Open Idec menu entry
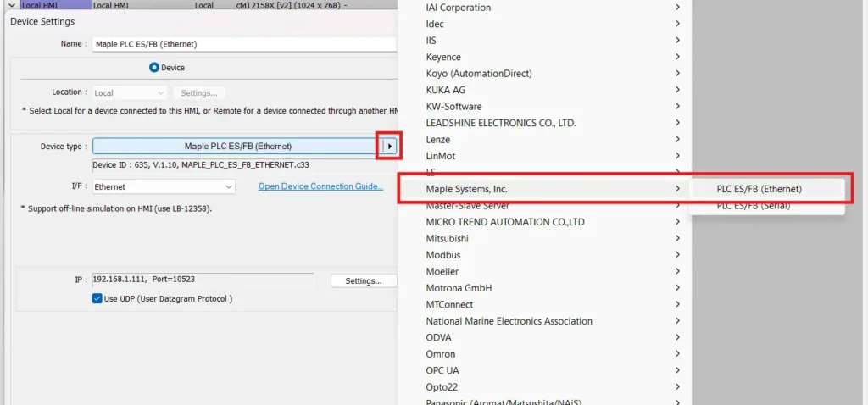This screenshot has width=868, height=405. [x=544, y=25]
